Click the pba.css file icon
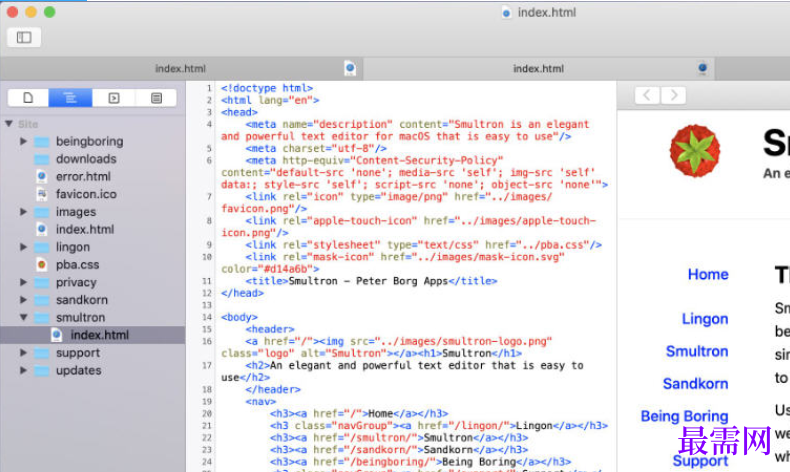The width and height of the screenshot is (790, 472). point(42,264)
